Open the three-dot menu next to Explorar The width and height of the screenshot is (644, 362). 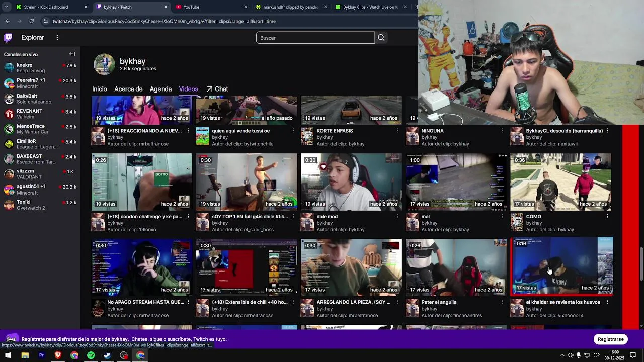(x=57, y=38)
